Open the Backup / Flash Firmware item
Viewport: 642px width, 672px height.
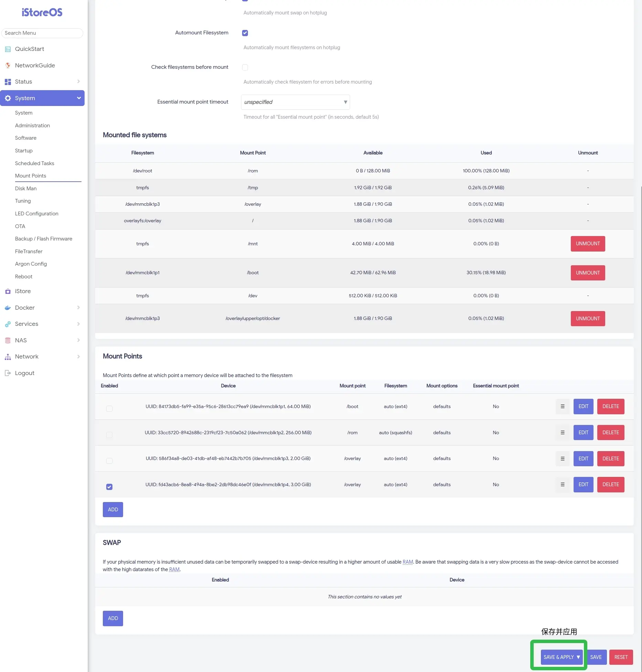coord(44,239)
